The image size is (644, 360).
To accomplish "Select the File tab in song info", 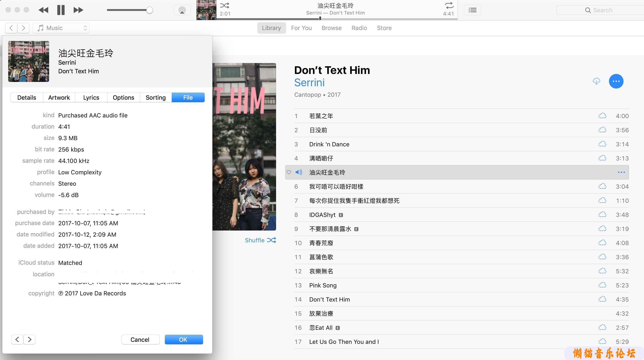I will (188, 97).
